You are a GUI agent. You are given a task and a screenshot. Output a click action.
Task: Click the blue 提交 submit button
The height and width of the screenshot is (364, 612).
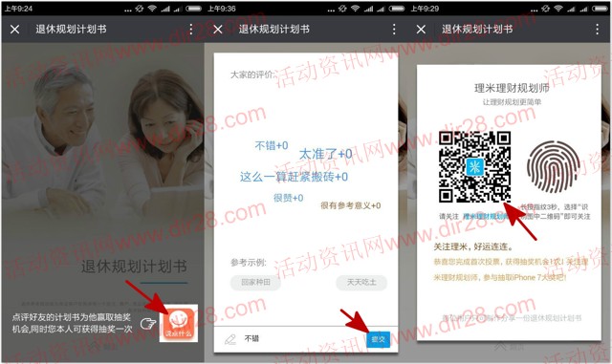coord(379,339)
